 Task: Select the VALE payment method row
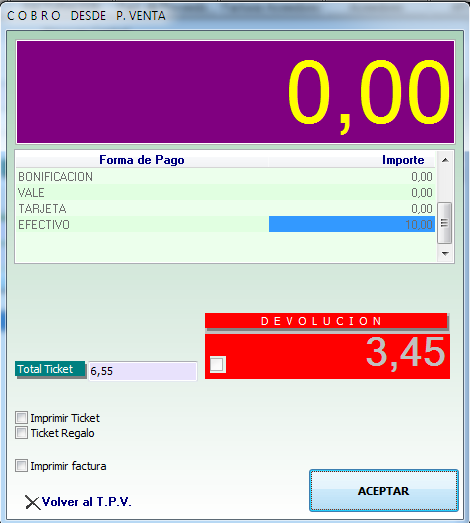point(225,192)
